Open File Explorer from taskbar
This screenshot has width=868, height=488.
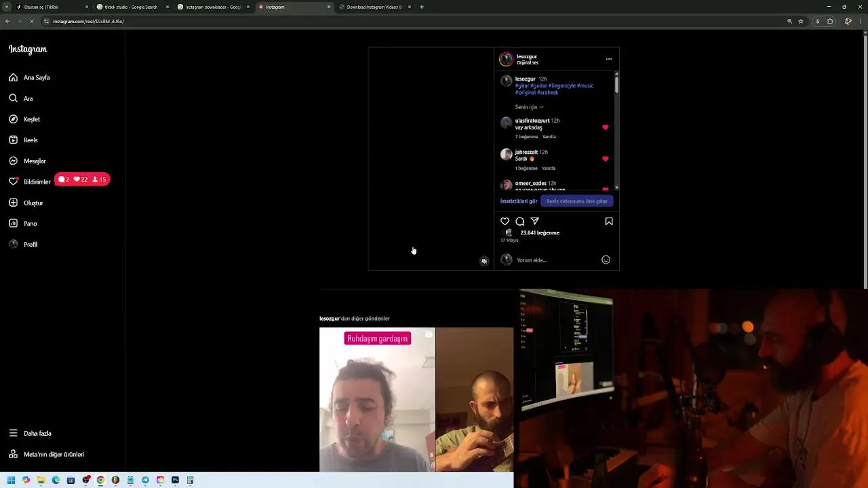click(x=41, y=480)
